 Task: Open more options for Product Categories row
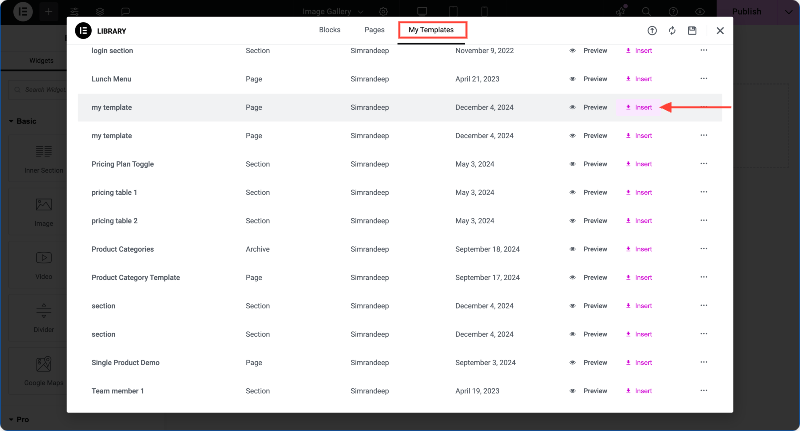click(704, 249)
